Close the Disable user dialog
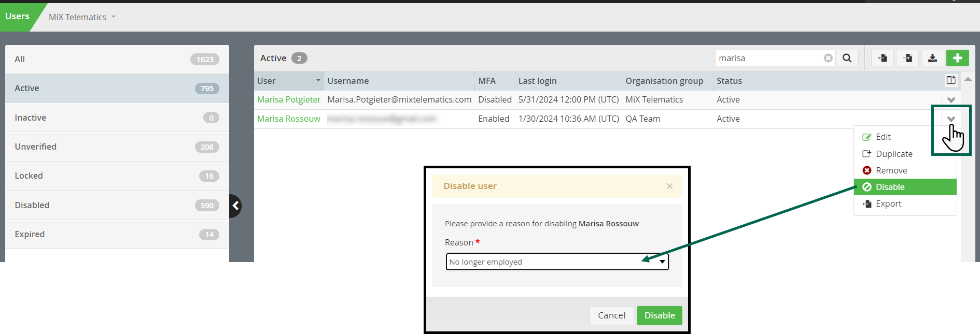Image resolution: width=980 pixels, height=334 pixels. click(x=669, y=186)
